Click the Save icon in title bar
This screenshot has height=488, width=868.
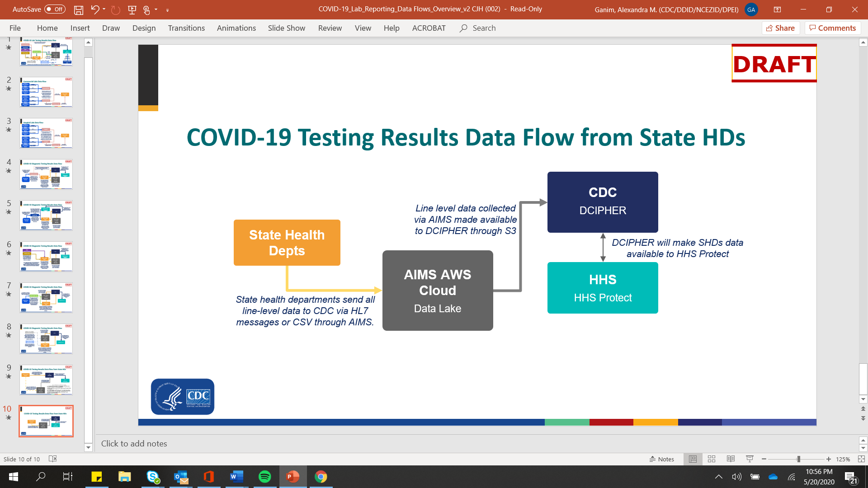coord(79,9)
